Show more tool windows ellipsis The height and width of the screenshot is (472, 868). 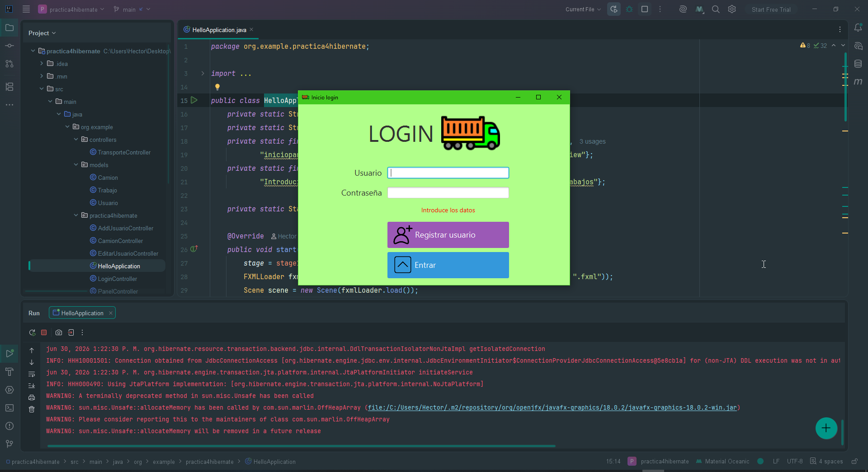tap(9, 105)
